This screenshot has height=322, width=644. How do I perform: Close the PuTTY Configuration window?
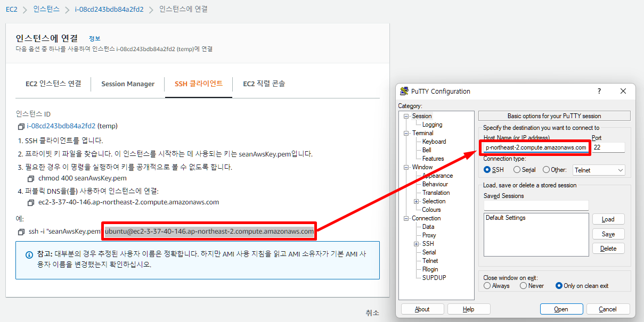tap(623, 91)
